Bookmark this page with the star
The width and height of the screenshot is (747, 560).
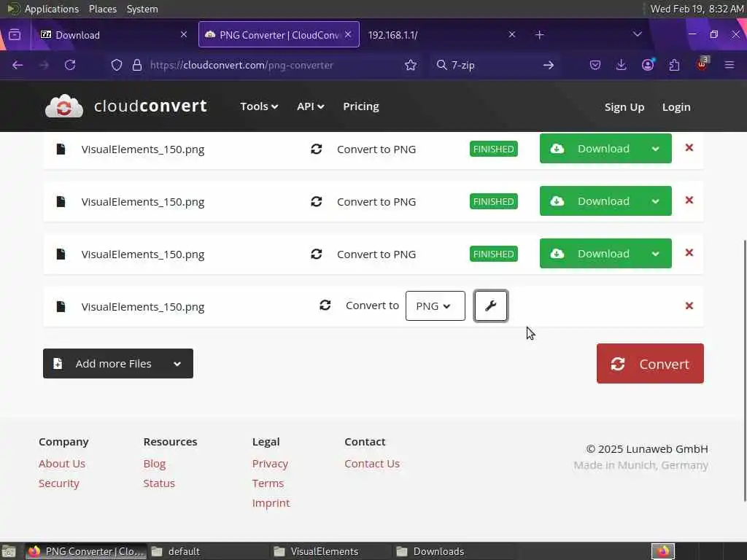pyautogui.click(x=411, y=65)
